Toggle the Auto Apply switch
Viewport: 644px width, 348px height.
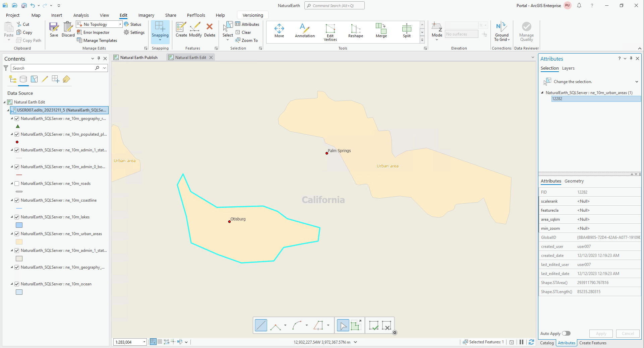pos(566,333)
